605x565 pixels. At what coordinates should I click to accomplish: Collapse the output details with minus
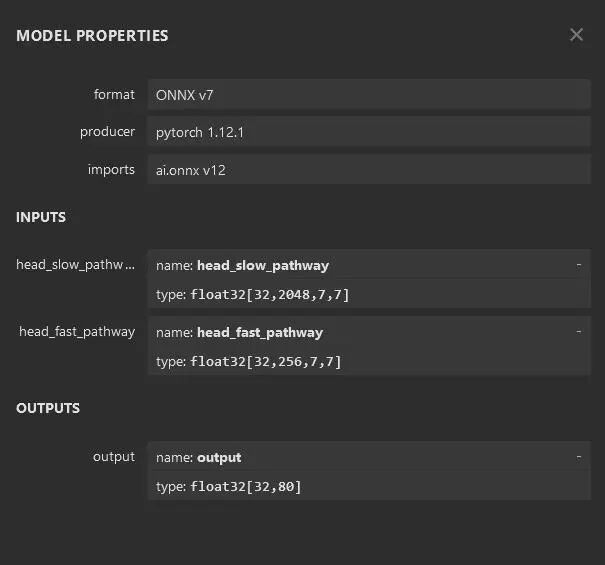point(578,457)
